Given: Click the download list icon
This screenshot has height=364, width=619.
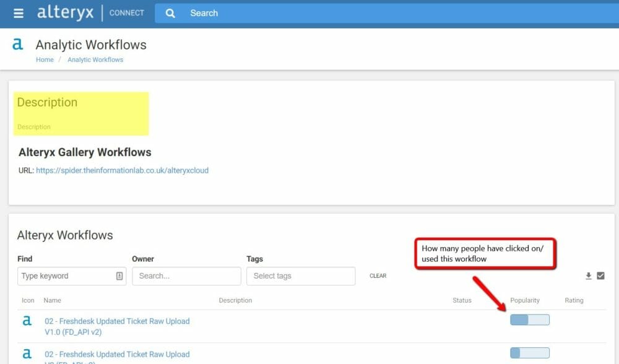Looking at the screenshot, I should 588,276.
